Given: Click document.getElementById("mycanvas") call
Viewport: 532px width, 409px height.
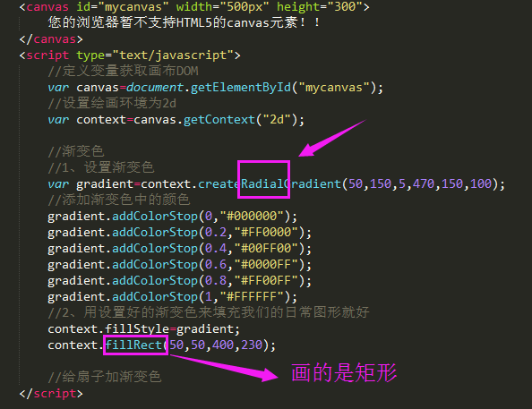Looking at the screenshot, I should point(251,88).
